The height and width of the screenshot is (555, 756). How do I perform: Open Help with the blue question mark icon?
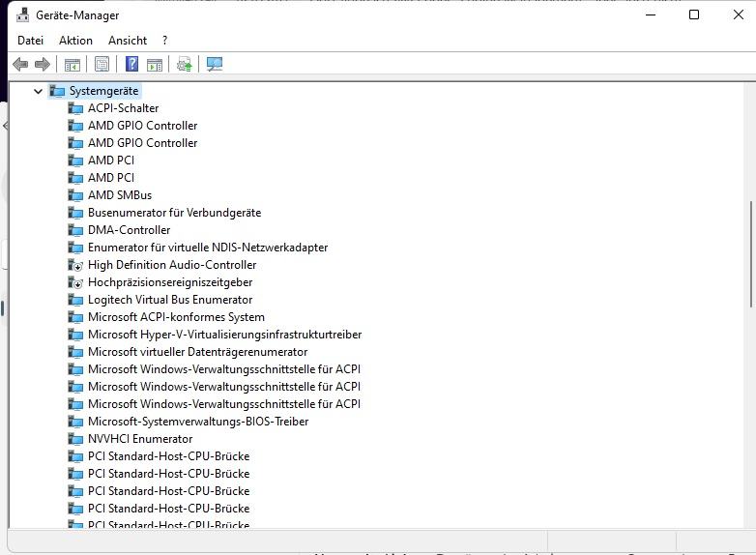tap(131, 64)
